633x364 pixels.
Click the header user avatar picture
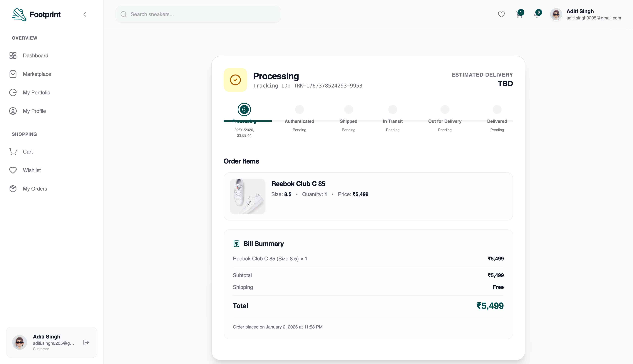point(556,14)
